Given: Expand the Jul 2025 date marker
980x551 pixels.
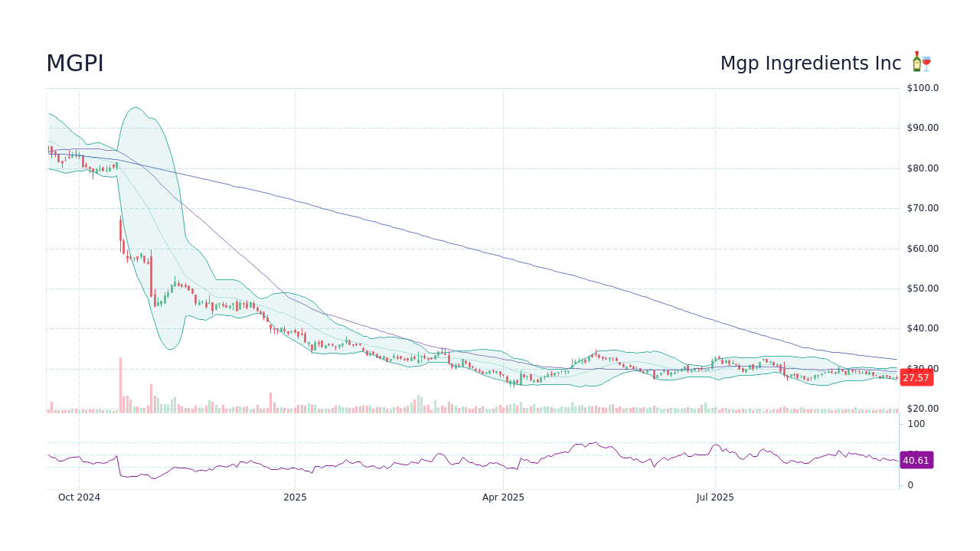Looking at the screenshot, I should (x=715, y=497).
